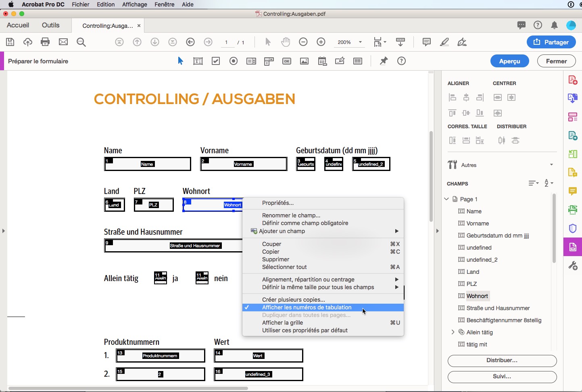
Task: Open Alignement, répartition ou centrage submenu
Action: point(323,279)
